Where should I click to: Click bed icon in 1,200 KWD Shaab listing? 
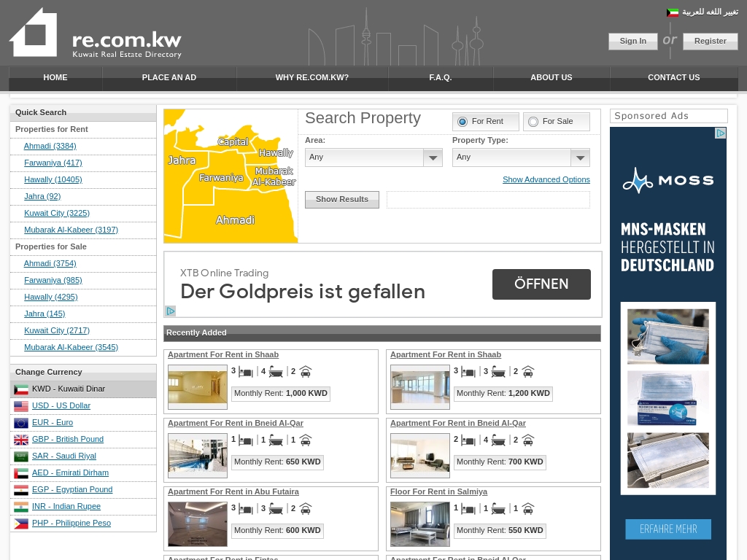pos(468,371)
